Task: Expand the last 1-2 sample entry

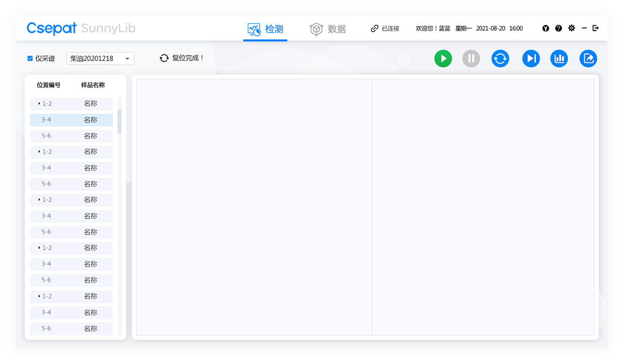Action: pos(40,296)
